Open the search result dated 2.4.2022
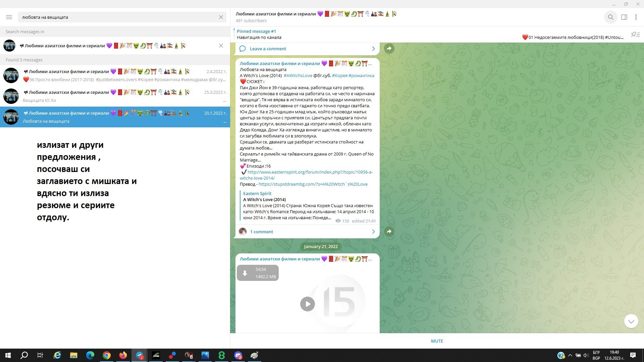 tap(115, 75)
